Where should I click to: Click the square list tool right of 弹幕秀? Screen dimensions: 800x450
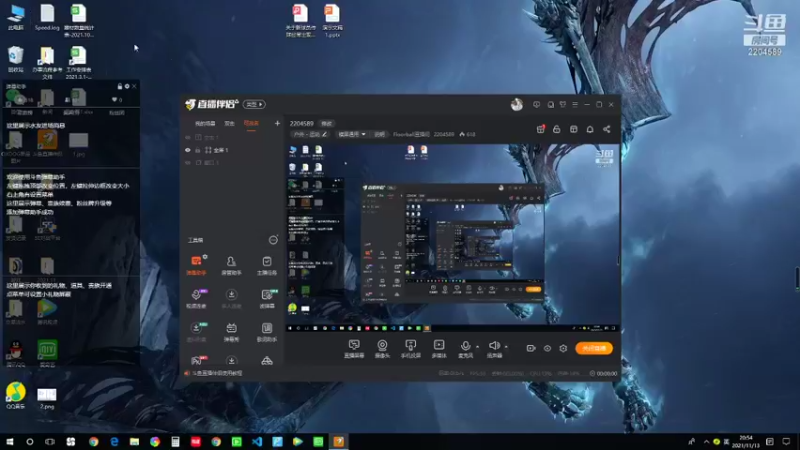point(267,332)
